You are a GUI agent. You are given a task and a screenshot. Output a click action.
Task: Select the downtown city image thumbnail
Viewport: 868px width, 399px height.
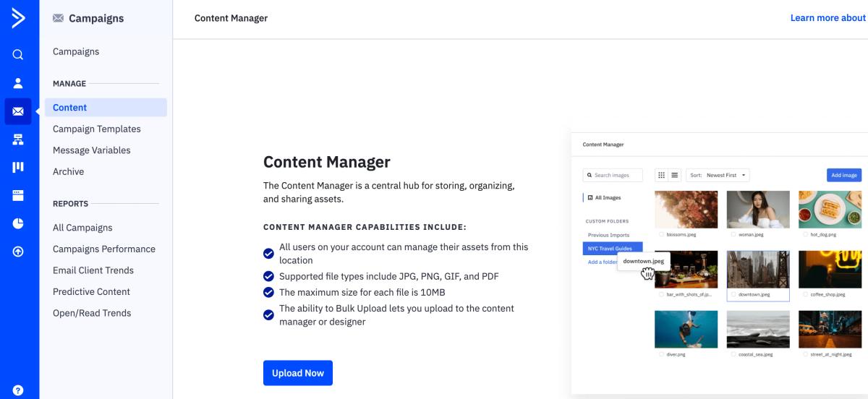[x=758, y=270]
